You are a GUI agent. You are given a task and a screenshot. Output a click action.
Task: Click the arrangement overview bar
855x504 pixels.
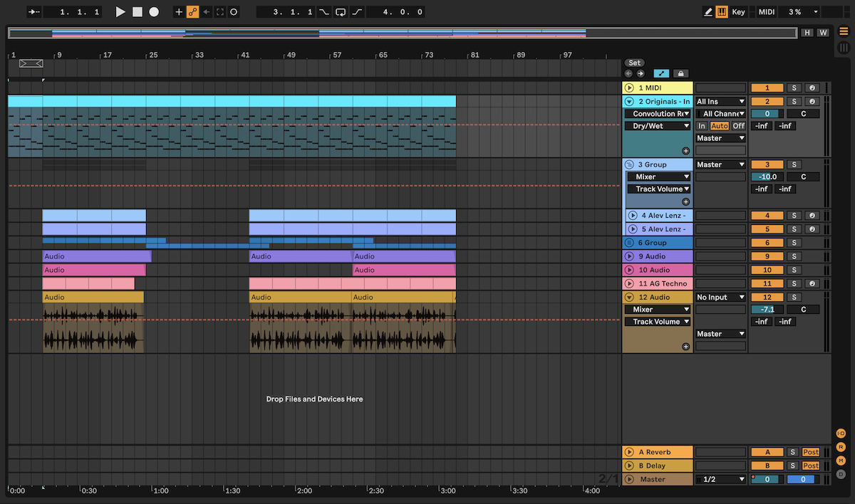(402, 33)
